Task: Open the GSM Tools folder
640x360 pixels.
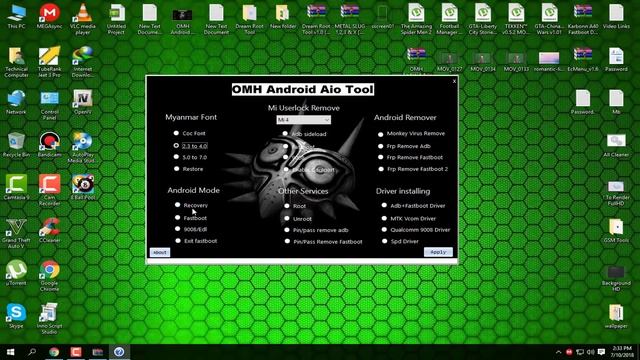Action: tap(616, 231)
